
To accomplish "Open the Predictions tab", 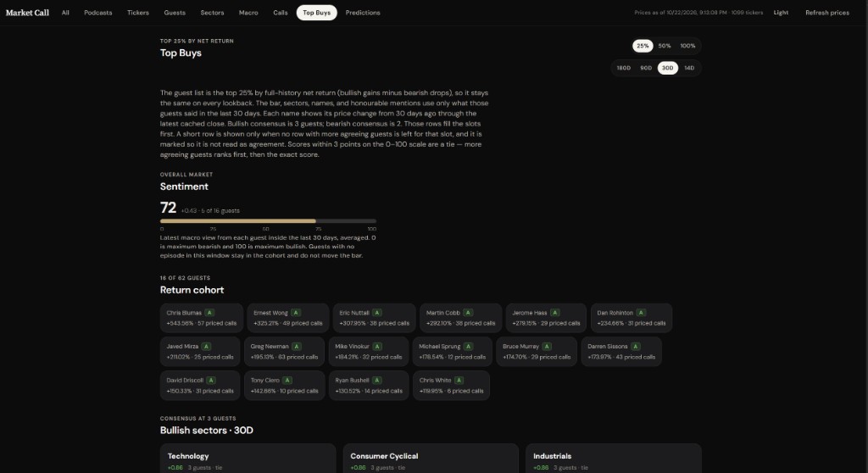I will [x=363, y=13].
